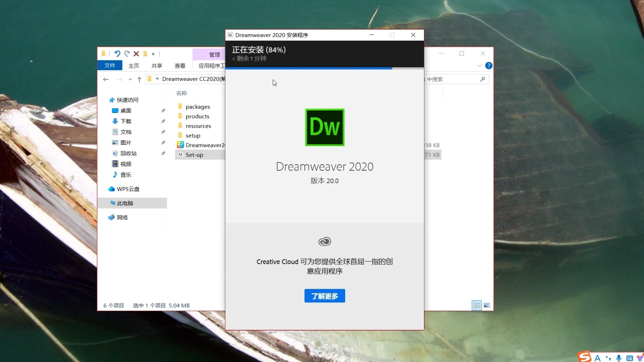Click the pin icon next to 图片
This screenshot has width=644, height=362.
(163, 143)
